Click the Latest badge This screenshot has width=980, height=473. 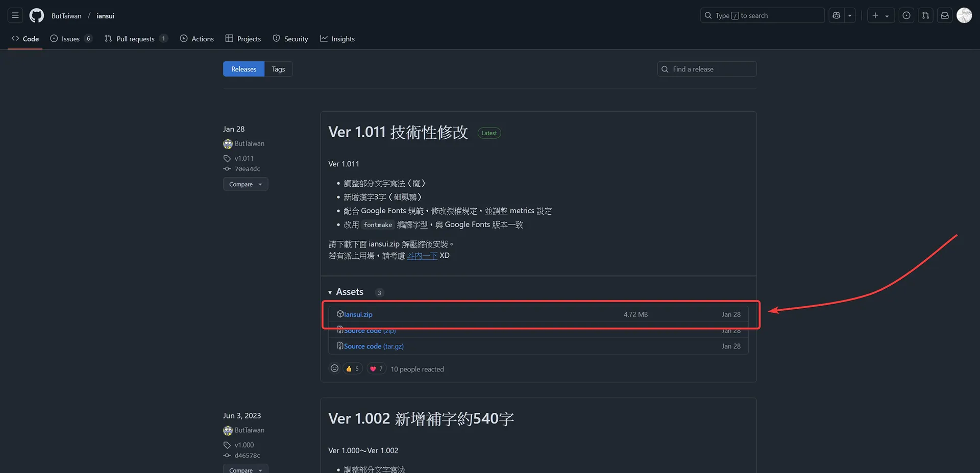[489, 133]
